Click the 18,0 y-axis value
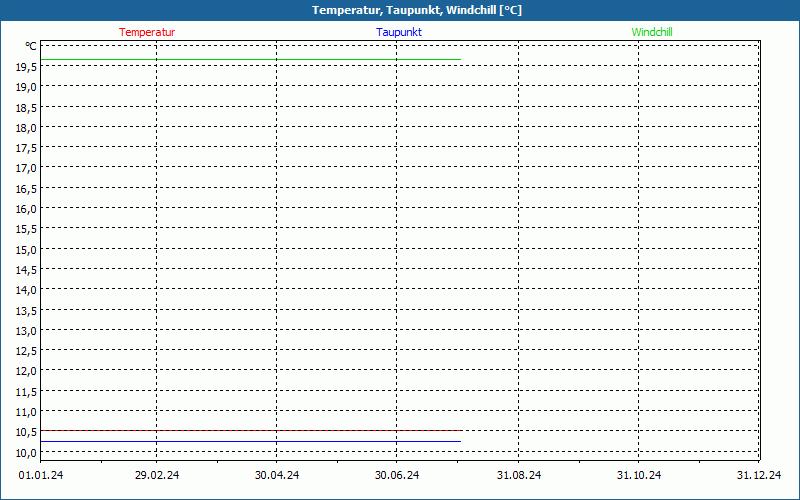This screenshot has width=800, height=500. coord(26,128)
